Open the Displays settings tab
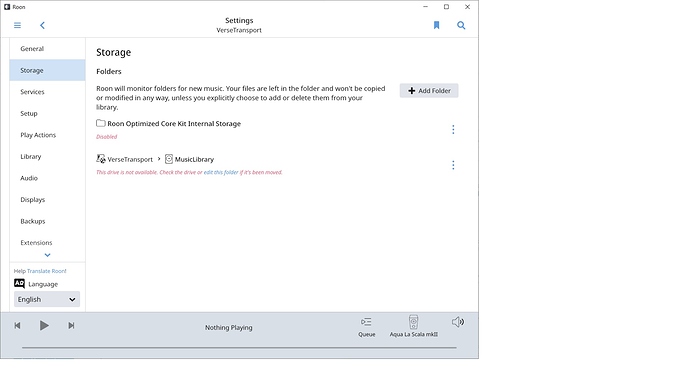The width and height of the screenshot is (690, 388). (48, 199)
